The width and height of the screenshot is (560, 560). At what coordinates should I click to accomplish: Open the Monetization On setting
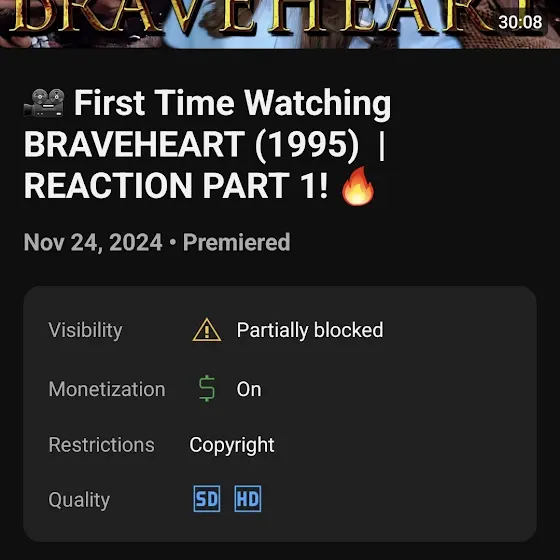249,389
